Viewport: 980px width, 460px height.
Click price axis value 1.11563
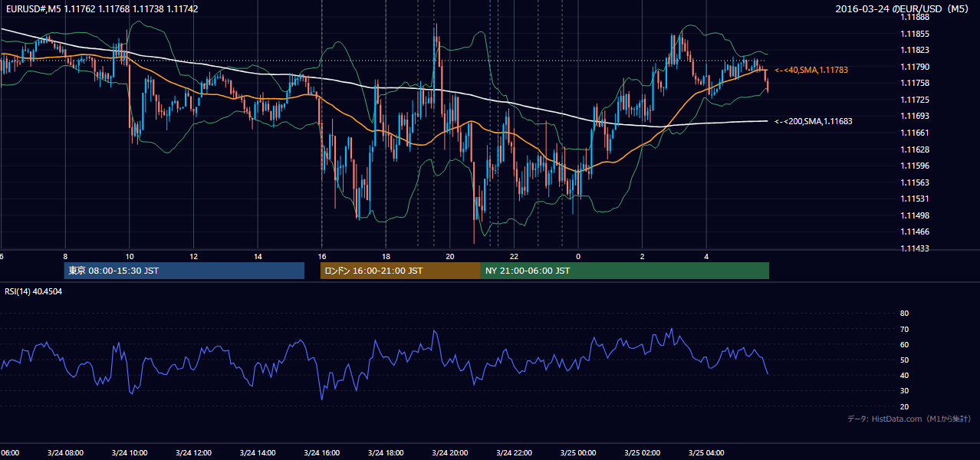click(915, 182)
